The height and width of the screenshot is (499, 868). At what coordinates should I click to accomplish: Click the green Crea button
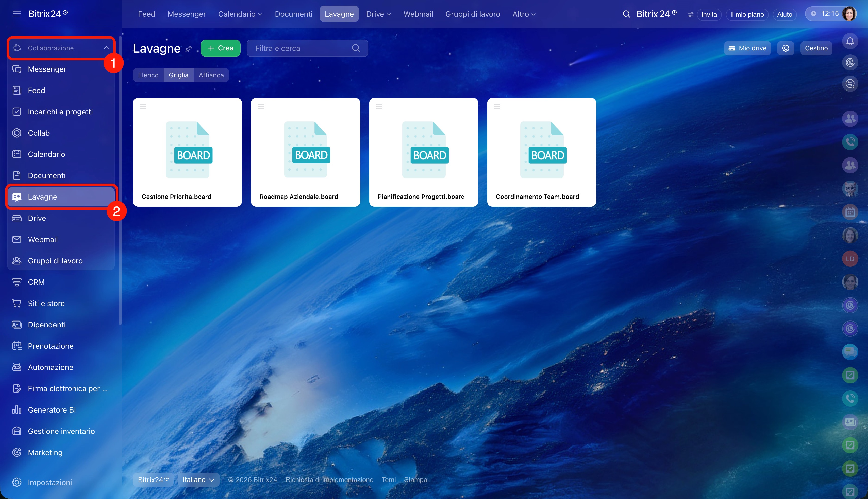tap(221, 48)
